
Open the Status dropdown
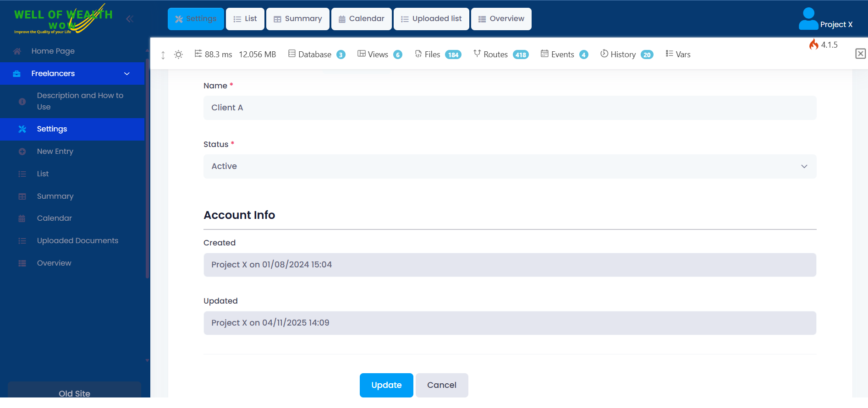(510, 166)
